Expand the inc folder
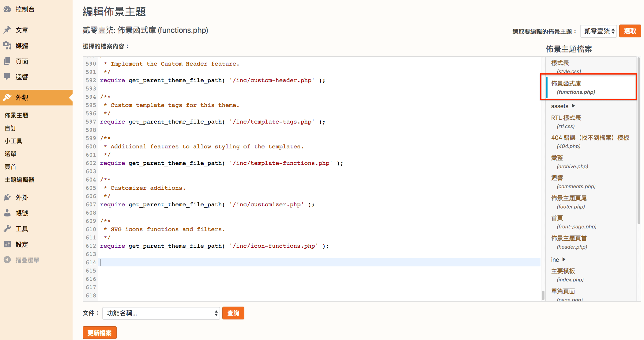644x340 pixels. tap(558, 260)
